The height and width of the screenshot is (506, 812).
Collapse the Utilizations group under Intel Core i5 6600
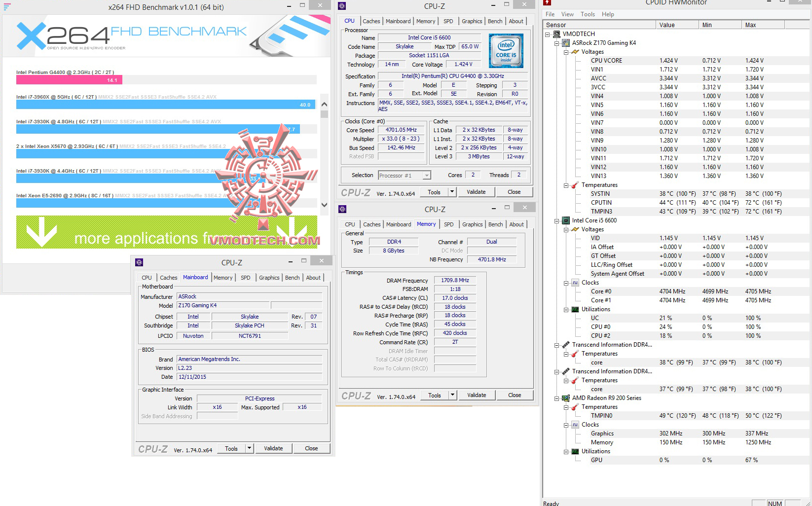pyautogui.click(x=566, y=309)
